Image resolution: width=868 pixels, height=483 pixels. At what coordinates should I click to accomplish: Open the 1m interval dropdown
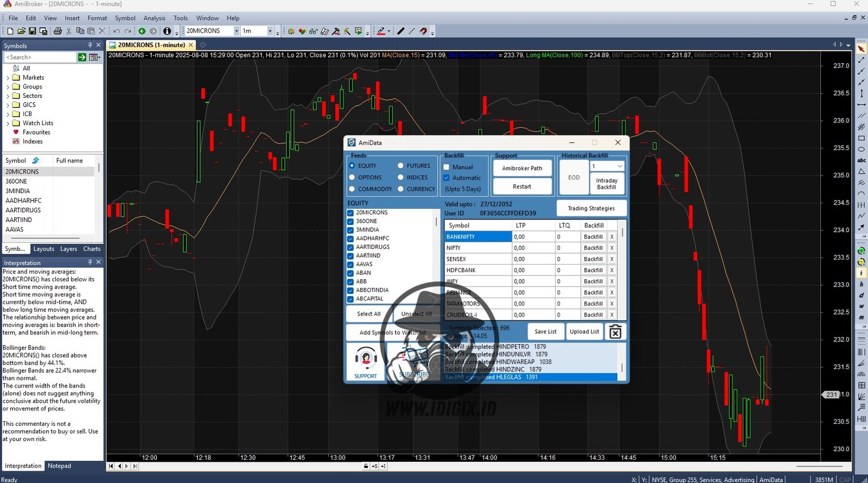tap(270, 31)
